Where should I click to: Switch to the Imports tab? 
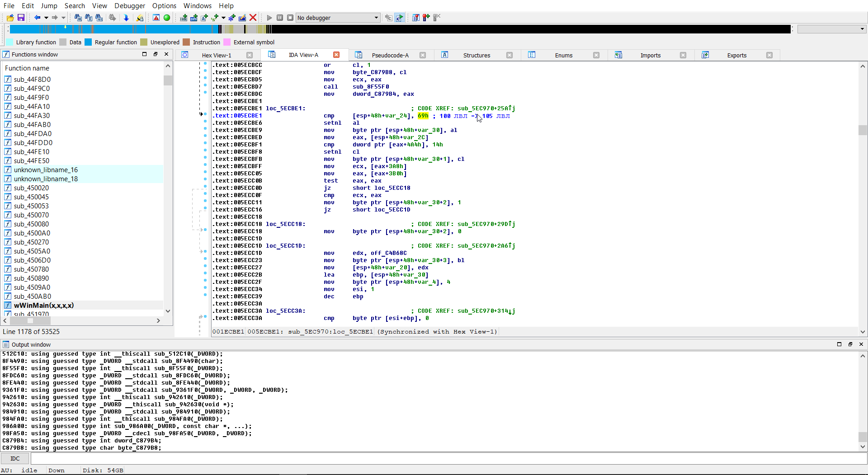coord(650,55)
